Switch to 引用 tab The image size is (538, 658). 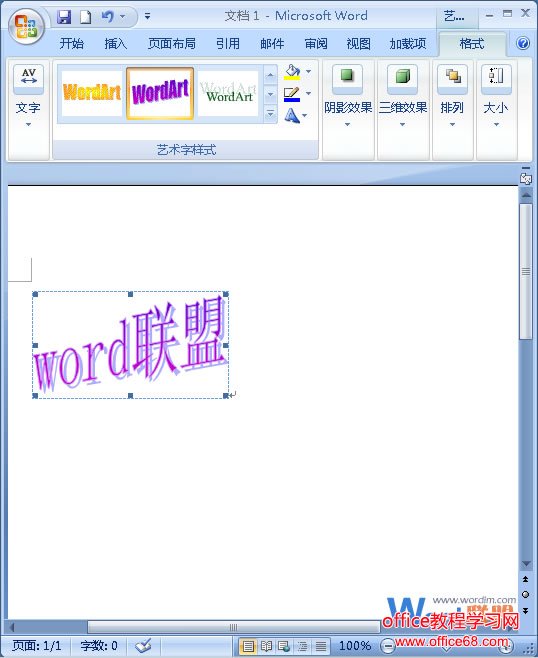[x=228, y=44]
